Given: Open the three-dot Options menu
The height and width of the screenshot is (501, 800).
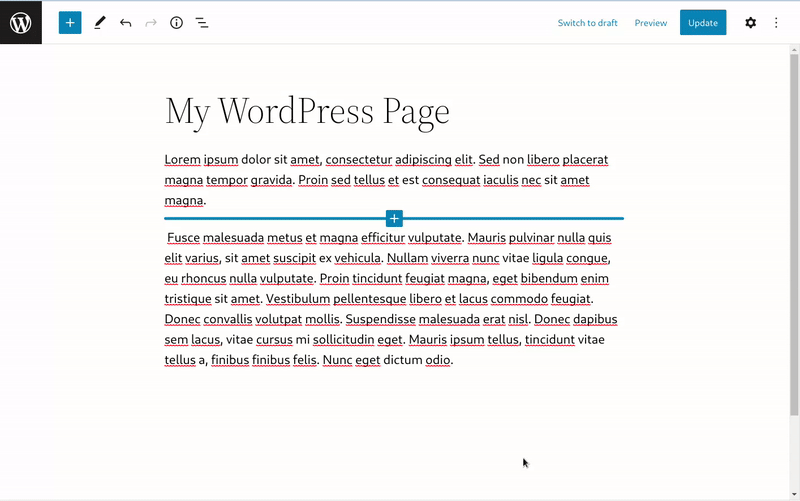Looking at the screenshot, I should 776,22.
